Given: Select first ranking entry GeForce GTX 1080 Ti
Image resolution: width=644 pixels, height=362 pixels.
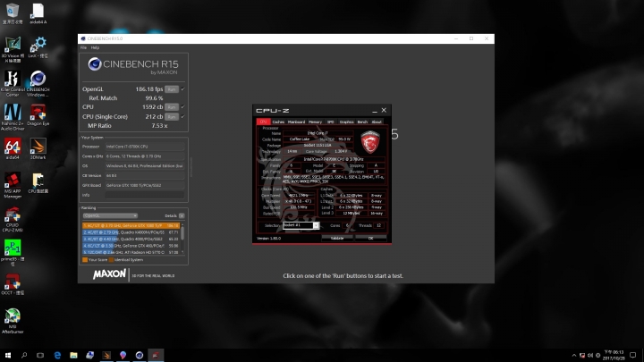Looking at the screenshot, I should 131,225.
